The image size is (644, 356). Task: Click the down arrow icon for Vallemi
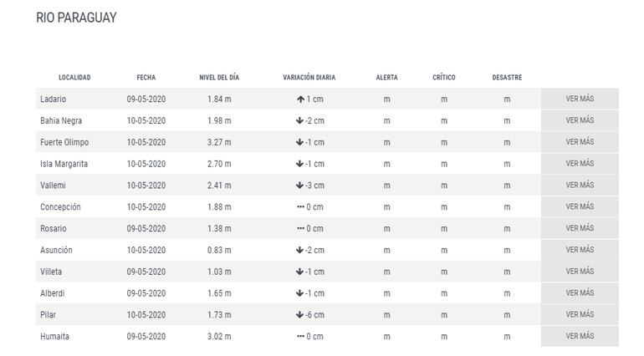click(x=299, y=186)
